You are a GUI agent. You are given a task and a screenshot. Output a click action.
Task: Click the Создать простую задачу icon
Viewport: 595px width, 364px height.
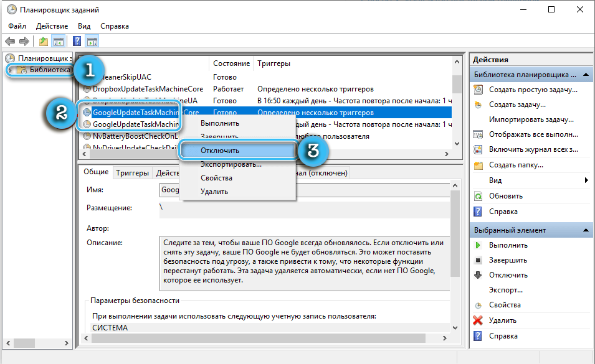[478, 90]
